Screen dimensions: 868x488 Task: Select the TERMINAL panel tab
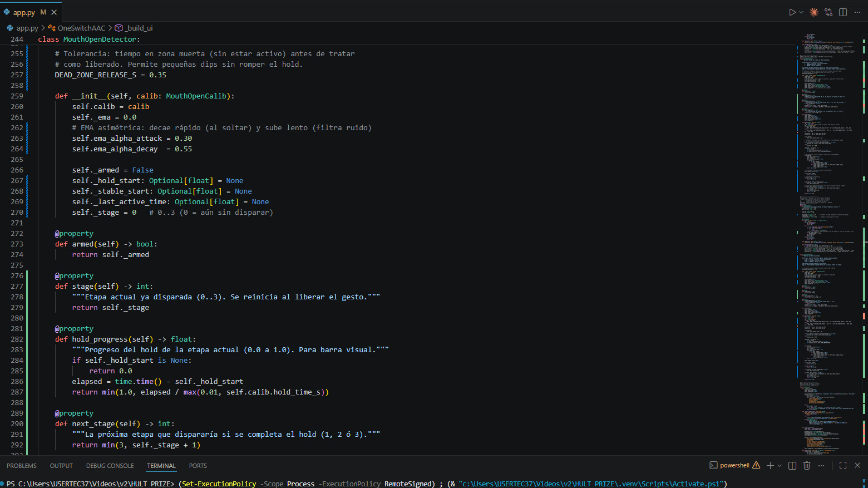(161, 466)
